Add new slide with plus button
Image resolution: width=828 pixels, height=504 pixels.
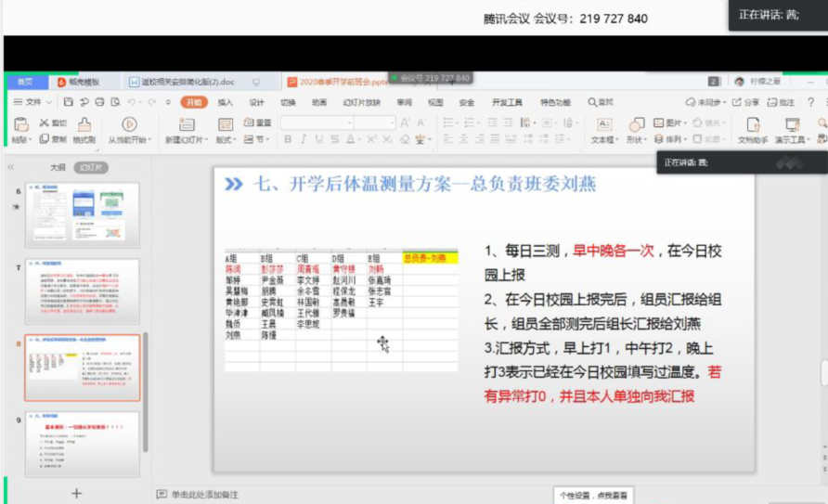click(76, 493)
